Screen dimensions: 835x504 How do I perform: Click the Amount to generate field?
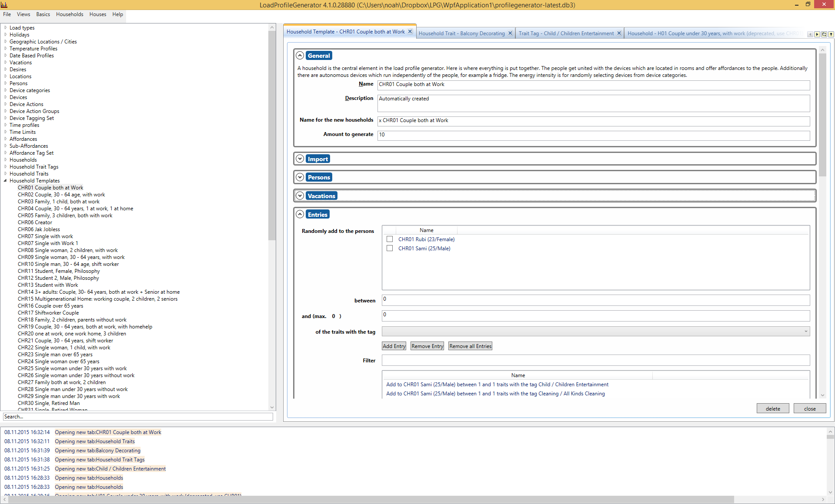coord(594,135)
